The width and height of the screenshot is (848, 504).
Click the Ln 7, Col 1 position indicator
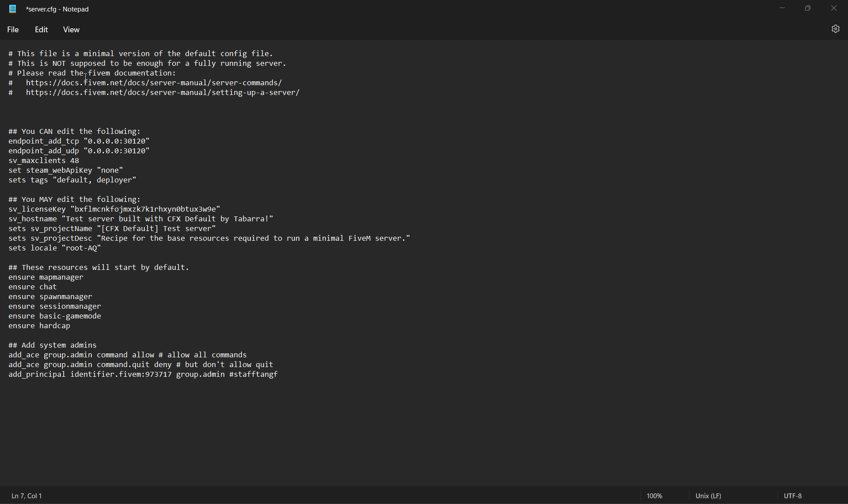[26, 495]
